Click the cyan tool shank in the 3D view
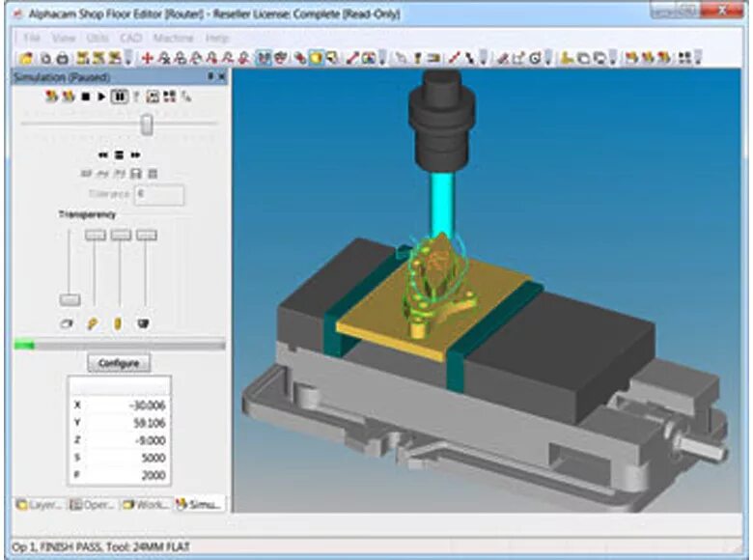753x560 pixels. tap(442, 207)
